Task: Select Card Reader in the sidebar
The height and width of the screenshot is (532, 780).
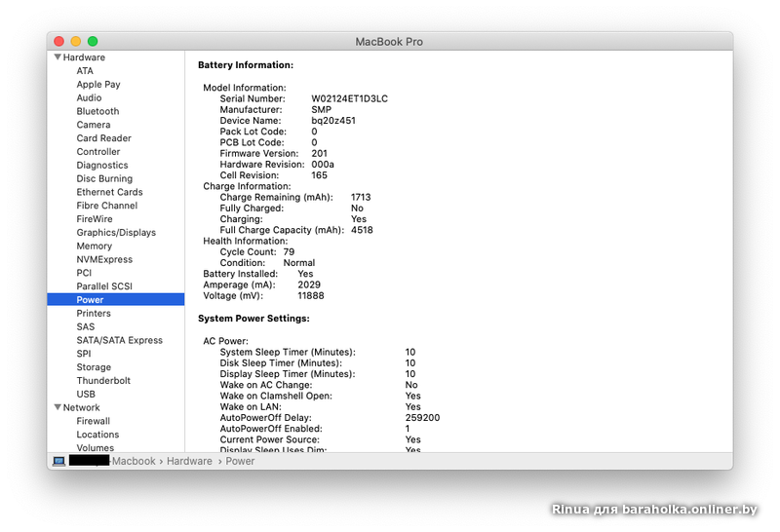Action: click(104, 137)
